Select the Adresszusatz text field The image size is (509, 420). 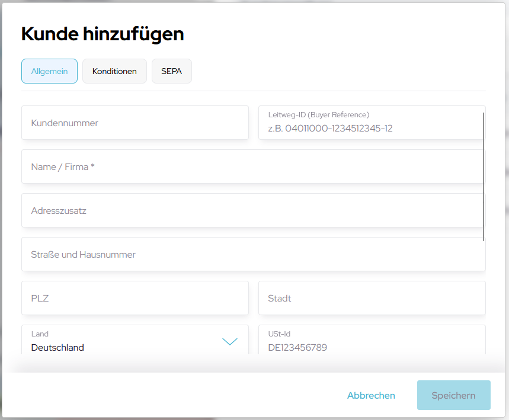(x=253, y=211)
